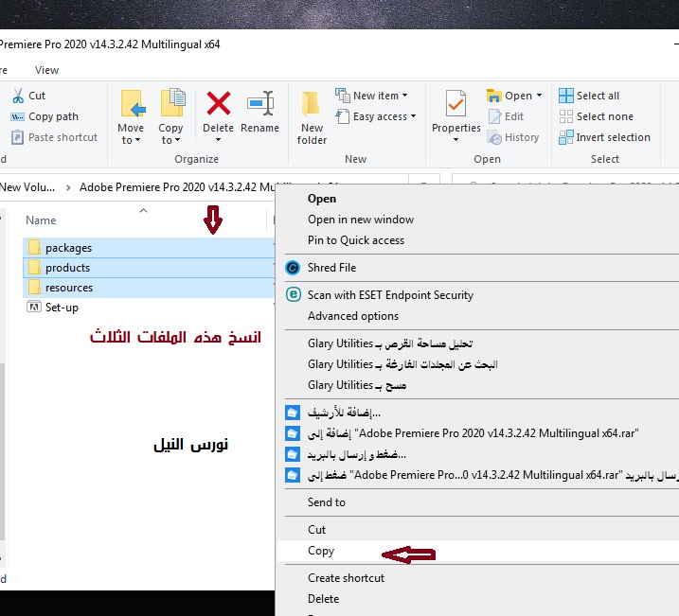This screenshot has height=616, width=679.
Task: Click the Cut scissors icon in ribbon
Action: point(18,96)
